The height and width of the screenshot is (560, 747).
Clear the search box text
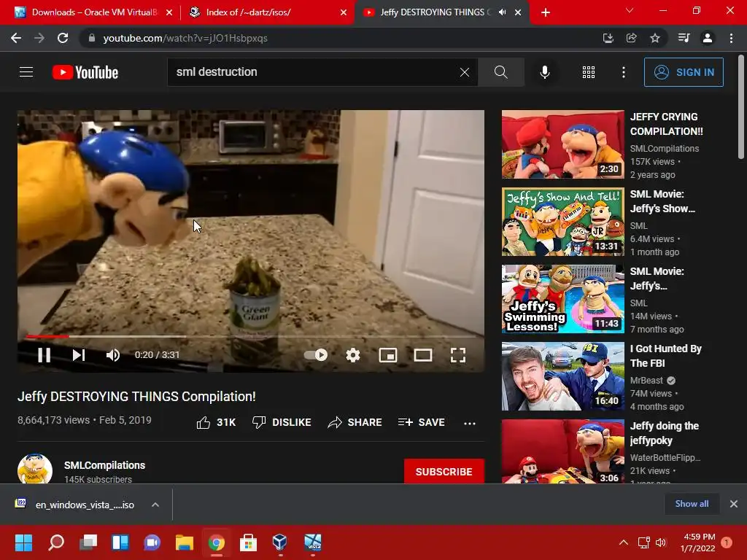pyautogui.click(x=465, y=72)
